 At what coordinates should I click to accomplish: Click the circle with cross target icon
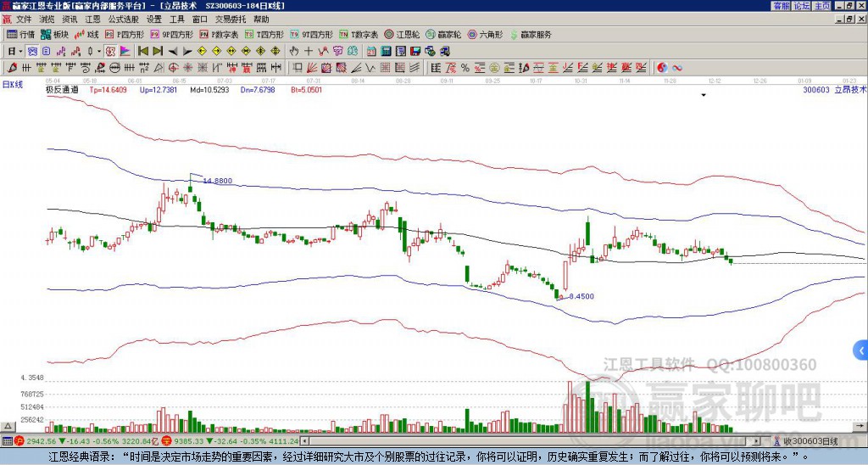pos(173,68)
